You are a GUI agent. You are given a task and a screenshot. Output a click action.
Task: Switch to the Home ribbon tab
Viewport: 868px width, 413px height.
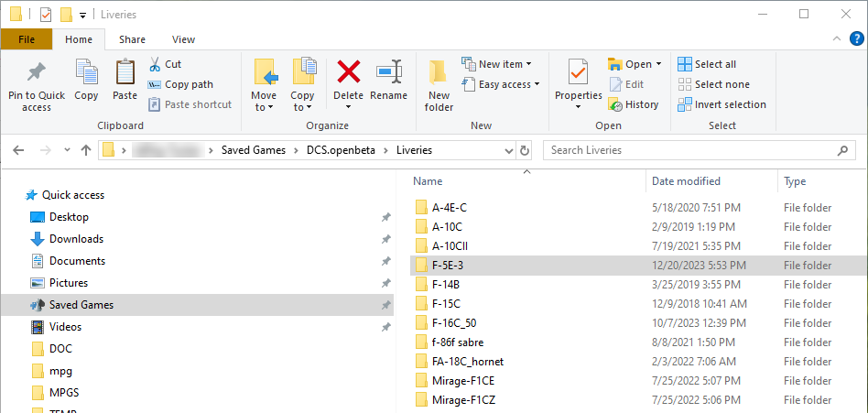pos(79,39)
